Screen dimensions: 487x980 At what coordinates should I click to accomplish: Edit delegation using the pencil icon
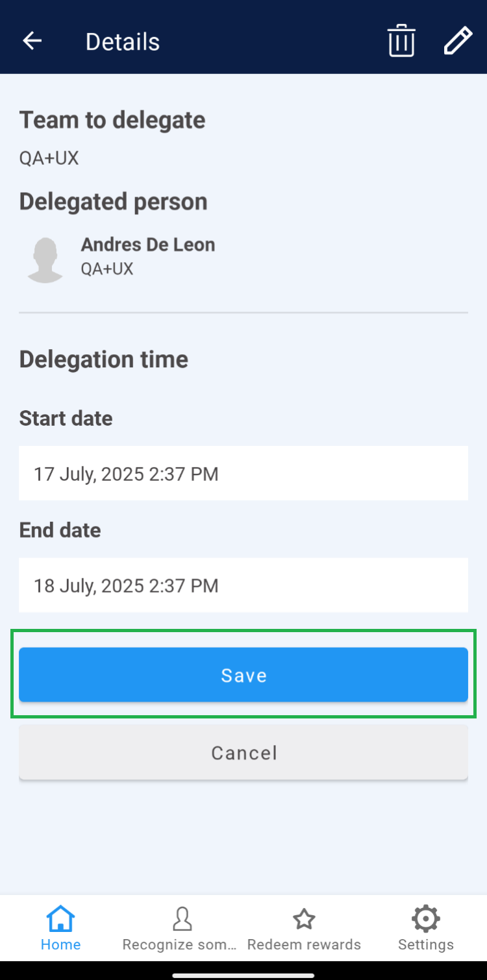pyautogui.click(x=458, y=41)
